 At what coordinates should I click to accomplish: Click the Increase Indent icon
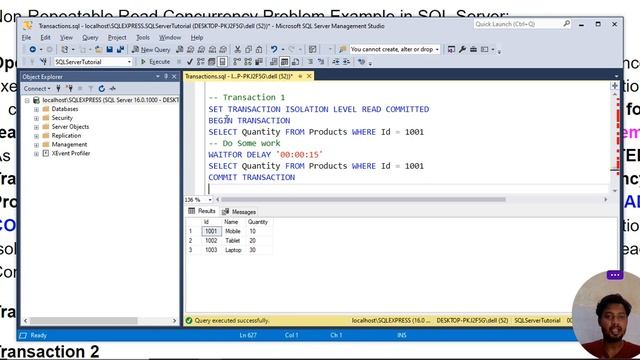[346, 62]
